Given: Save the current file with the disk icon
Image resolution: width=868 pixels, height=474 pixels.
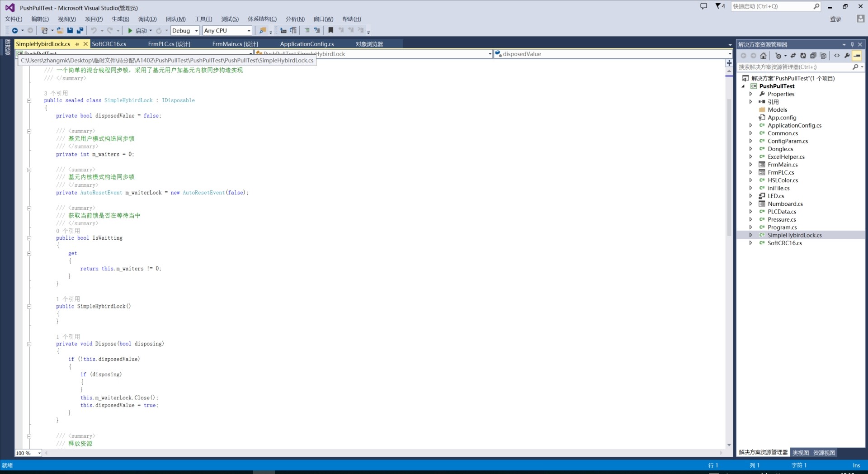Looking at the screenshot, I should 70,30.
